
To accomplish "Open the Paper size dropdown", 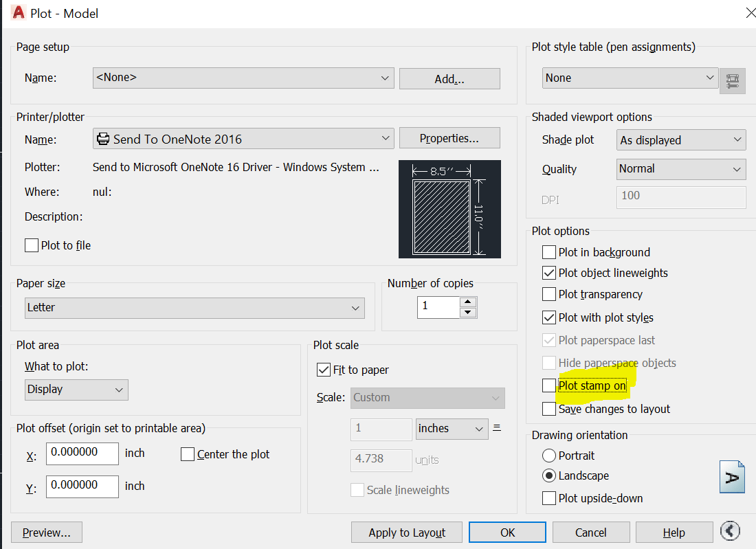I will tap(355, 308).
